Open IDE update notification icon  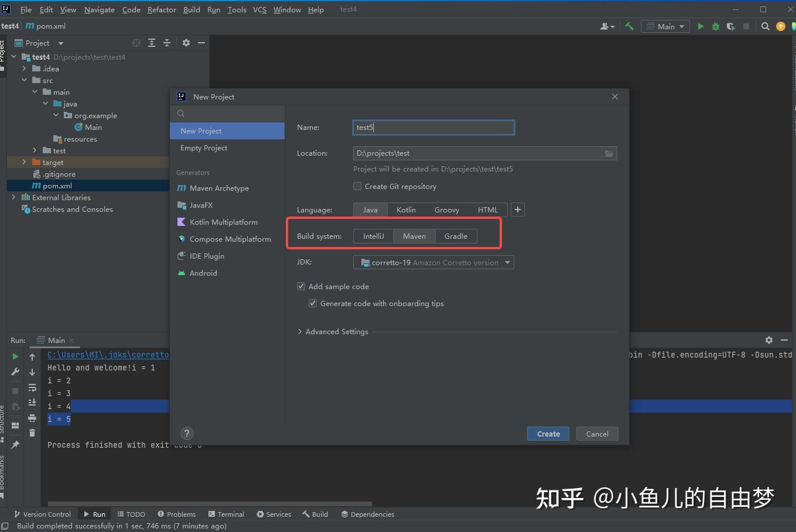[x=780, y=26]
